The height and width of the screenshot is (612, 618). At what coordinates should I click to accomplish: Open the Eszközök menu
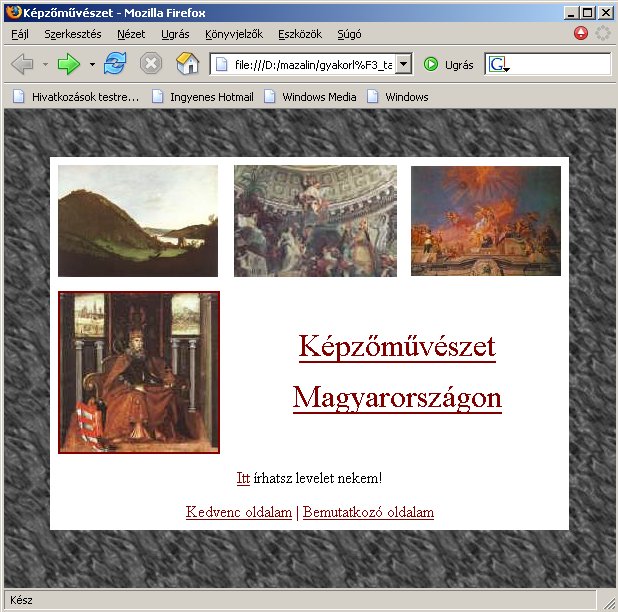(x=300, y=34)
